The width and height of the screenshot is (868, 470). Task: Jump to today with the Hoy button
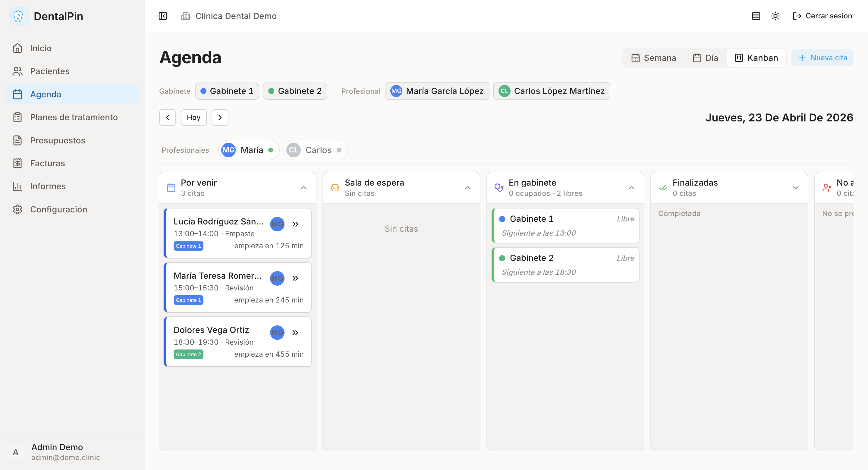coord(193,117)
